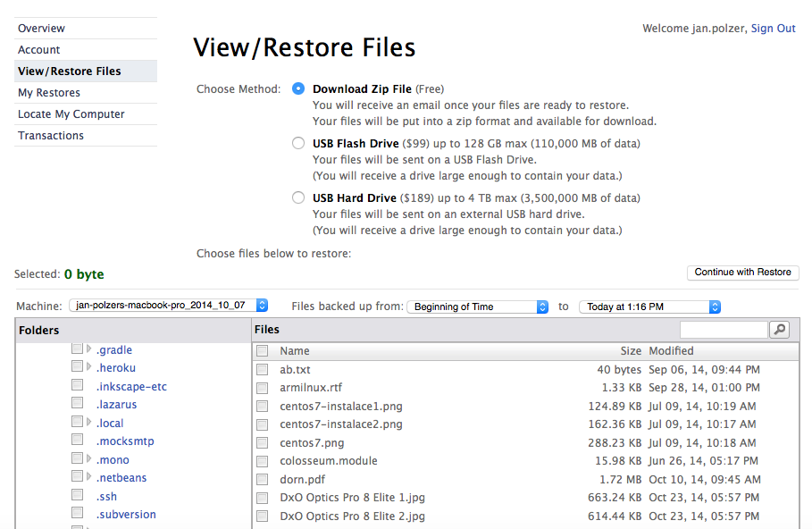Viewport: 812px width, 529px height.
Task: Click the Continue with Restore button
Action: [742, 273]
